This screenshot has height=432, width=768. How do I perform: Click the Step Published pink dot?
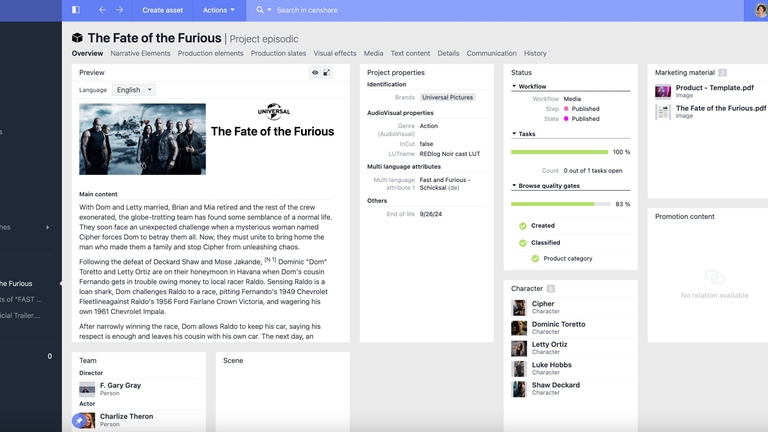(566, 109)
